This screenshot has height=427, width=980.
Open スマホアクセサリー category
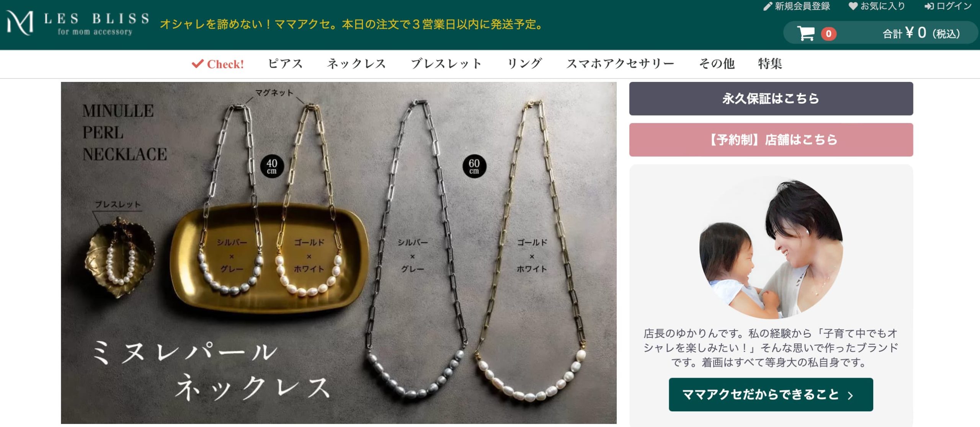621,64
